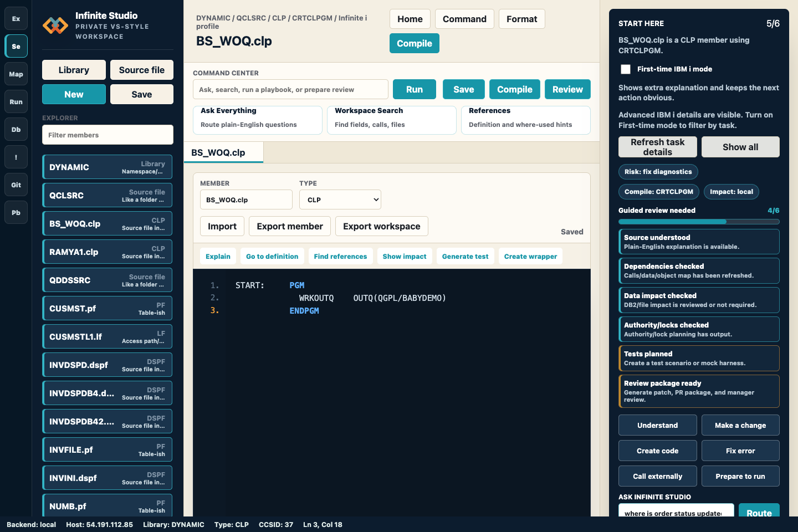The height and width of the screenshot is (532, 798).
Task: Select the DYNAMIC library in explorer
Action: click(108, 167)
